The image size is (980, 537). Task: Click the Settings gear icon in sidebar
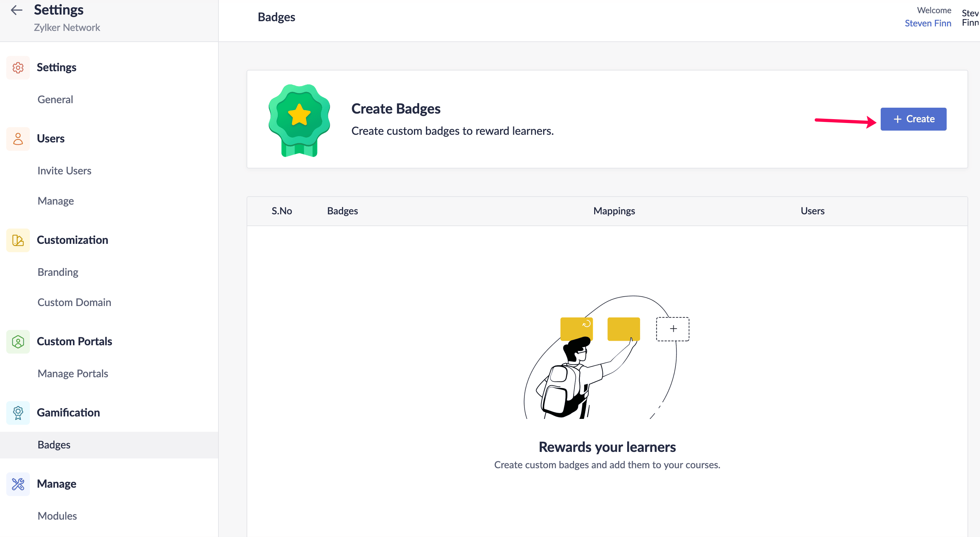click(18, 68)
